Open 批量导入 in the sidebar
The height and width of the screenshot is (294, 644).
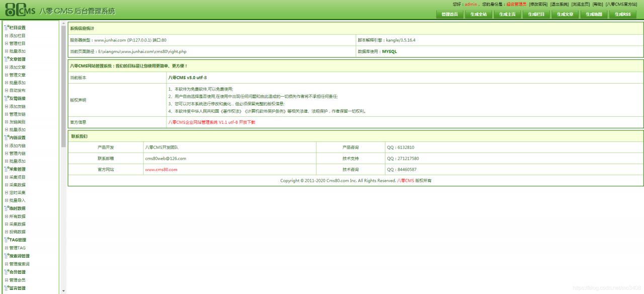[x=17, y=201]
